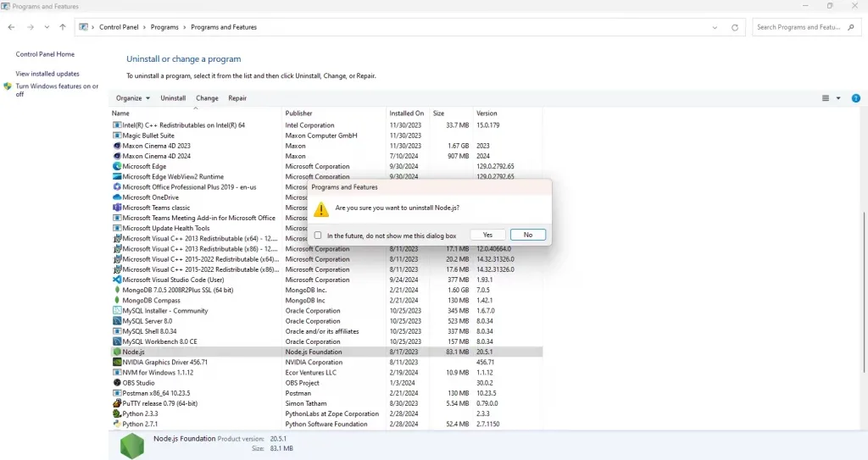
Task: Select Intel(R) C++ Redistributables entry
Action: point(326,125)
